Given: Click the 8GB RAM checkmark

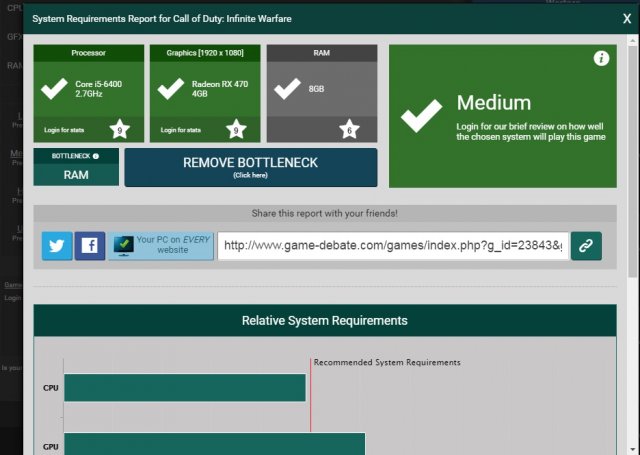Looking at the screenshot, I should (x=287, y=90).
